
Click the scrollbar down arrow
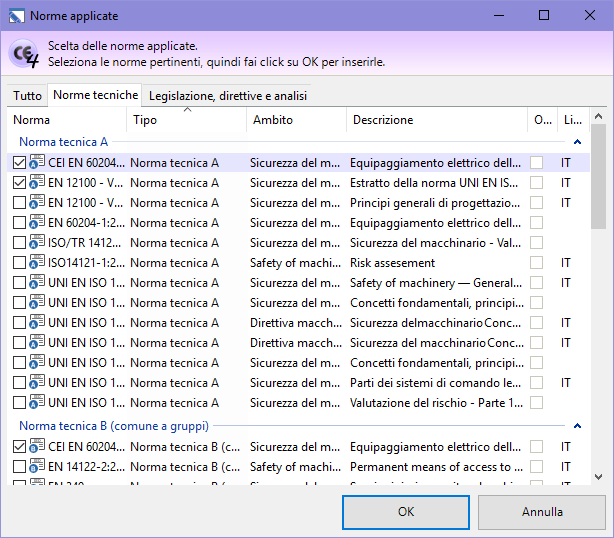coord(598,477)
